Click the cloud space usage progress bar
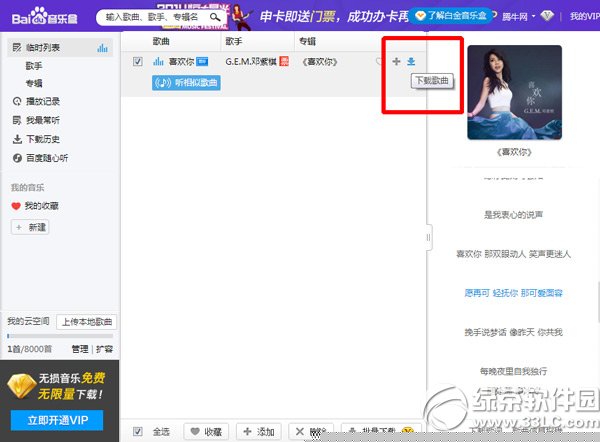600x442 pixels. (60, 336)
